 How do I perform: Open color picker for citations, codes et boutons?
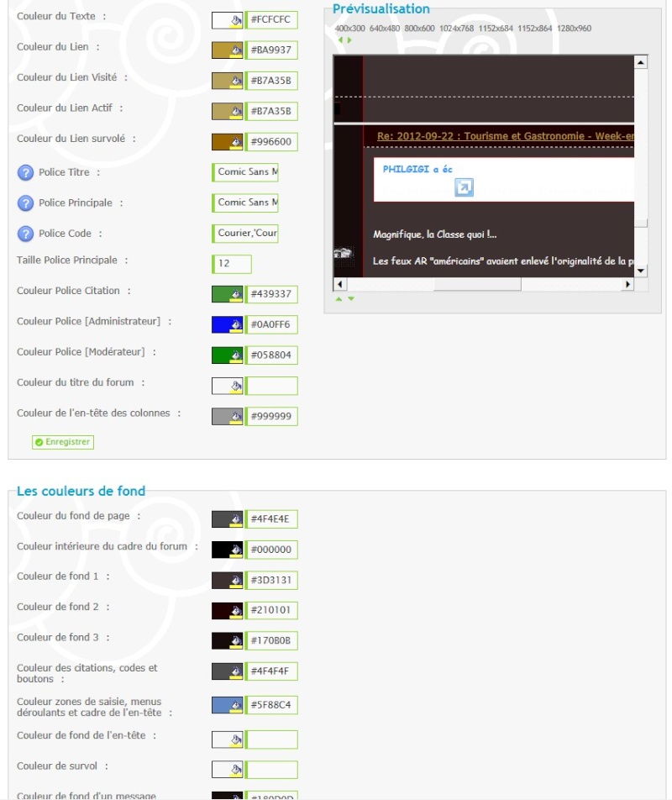click(x=228, y=671)
